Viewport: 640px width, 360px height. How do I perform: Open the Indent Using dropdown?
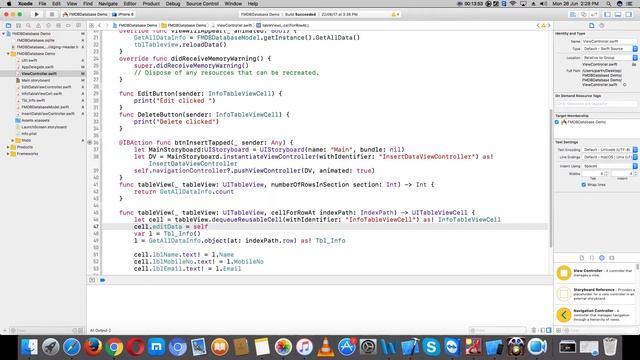click(610, 166)
